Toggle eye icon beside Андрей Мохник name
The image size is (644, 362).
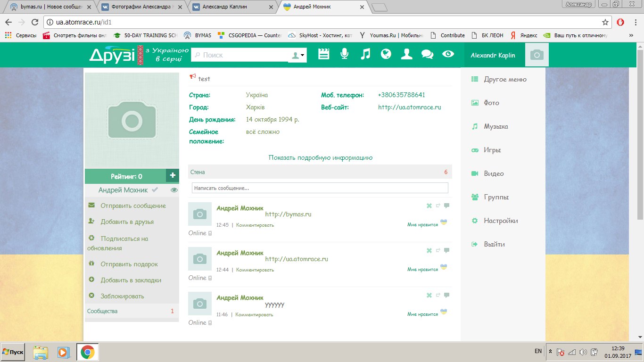174,190
